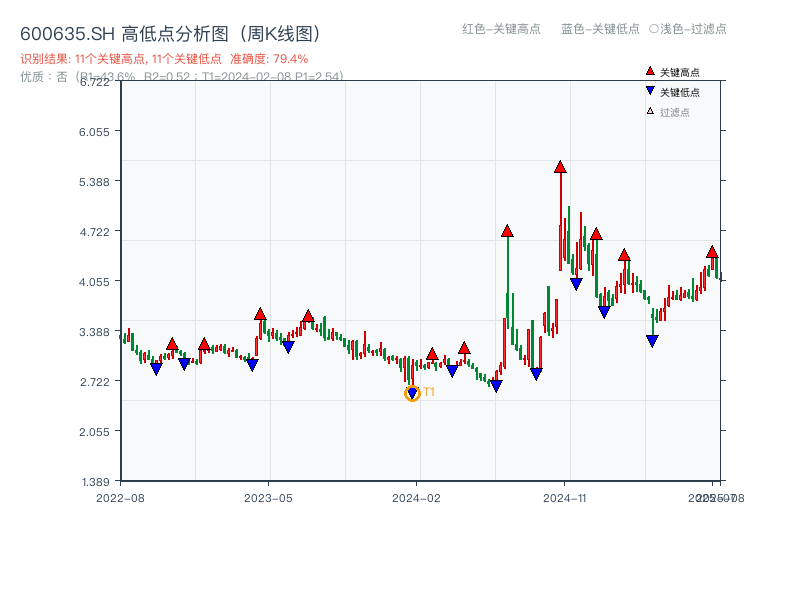Click the 浅色-过滤点 header label
Image resolution: width=800 pixels, height=600 pixels.
click(x=693, y=29)
